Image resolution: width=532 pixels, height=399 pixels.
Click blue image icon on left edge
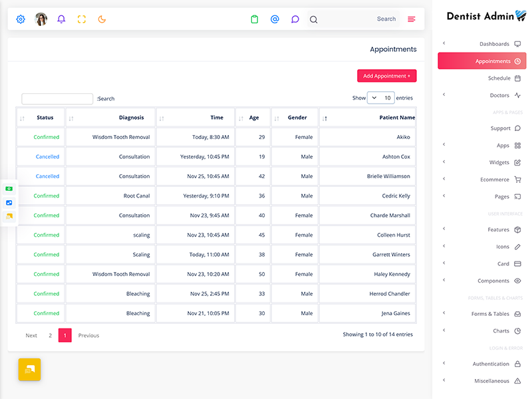(9, 203)
